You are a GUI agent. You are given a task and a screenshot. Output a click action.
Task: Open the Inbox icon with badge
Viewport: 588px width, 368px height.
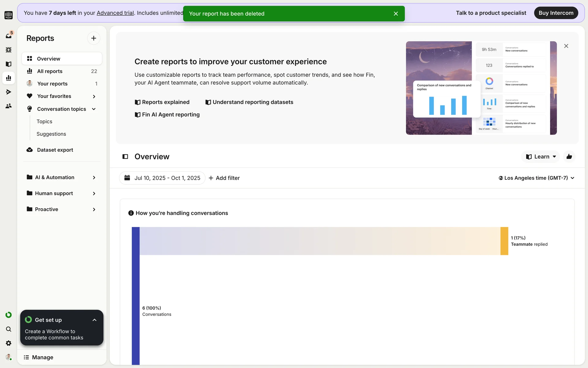pos(9,36)
